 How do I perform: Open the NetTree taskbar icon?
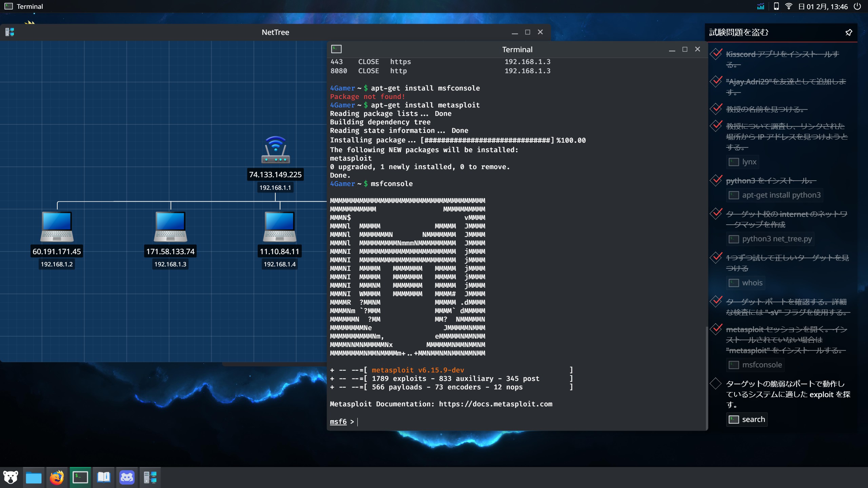150,477
